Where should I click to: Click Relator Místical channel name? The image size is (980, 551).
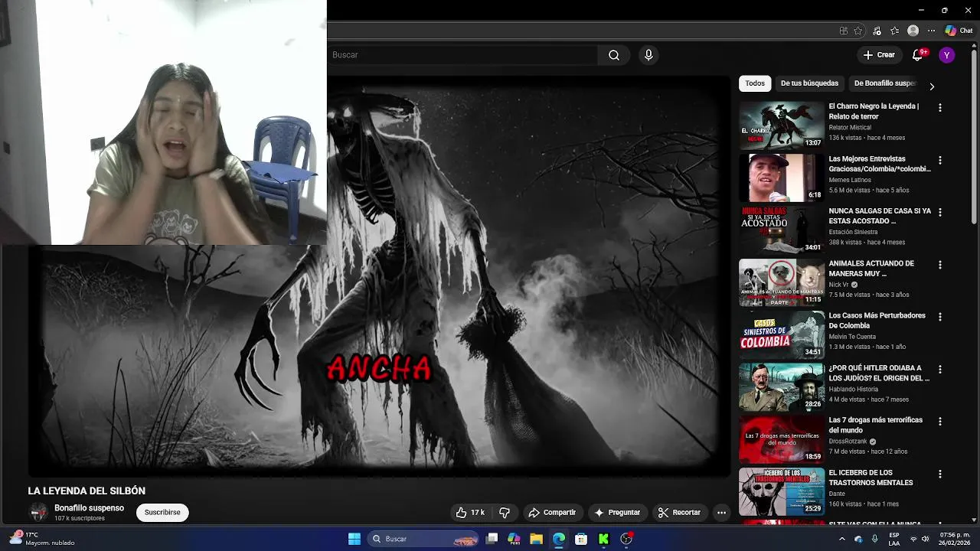tap(850, 128)
